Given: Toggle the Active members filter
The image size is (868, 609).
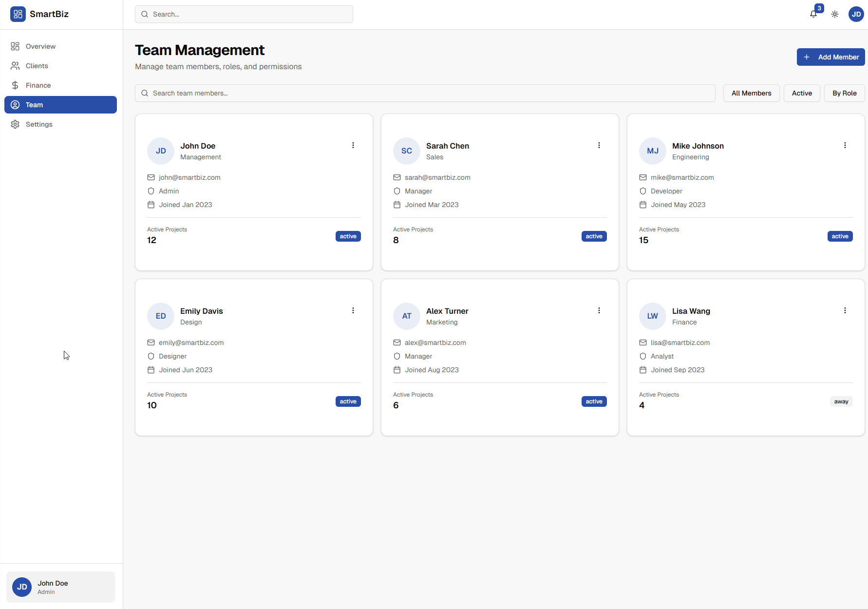Looking at the screenshot, I should pos(802,93).
